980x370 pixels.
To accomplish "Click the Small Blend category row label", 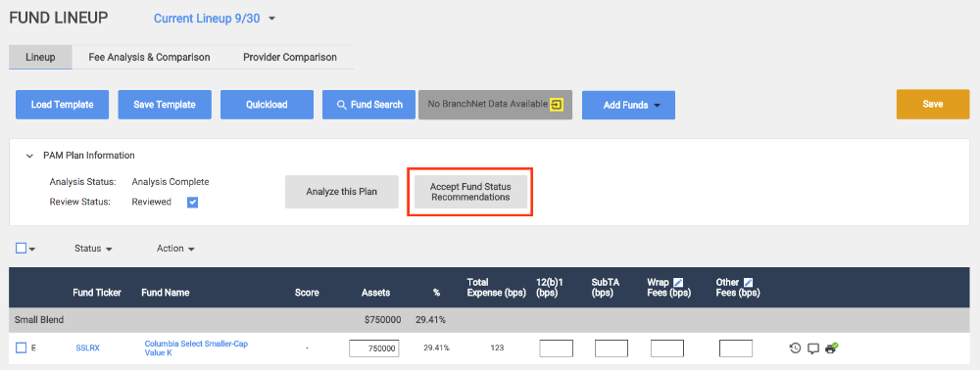I will click(x=39, y=320).
